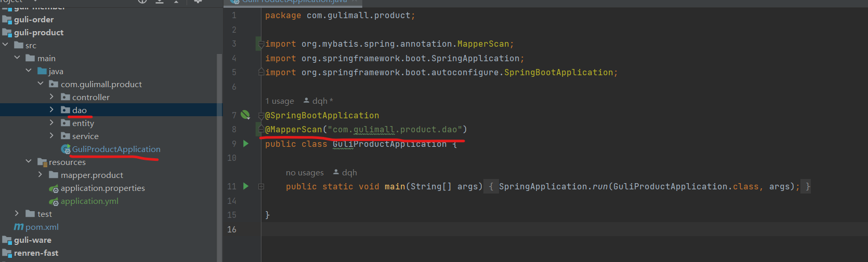
Task: Click the 'no usages' hint above the main method
Action: (305, 173)
